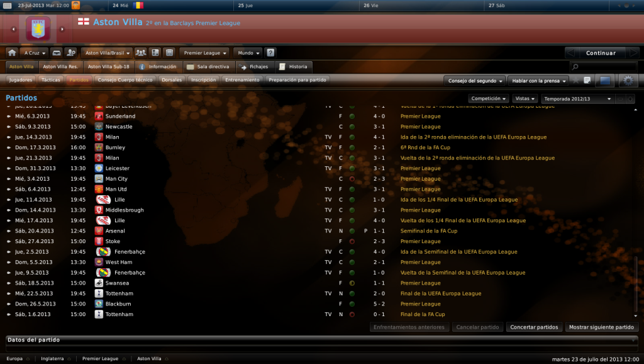Click the Swansea club crest

coord(99,283)
